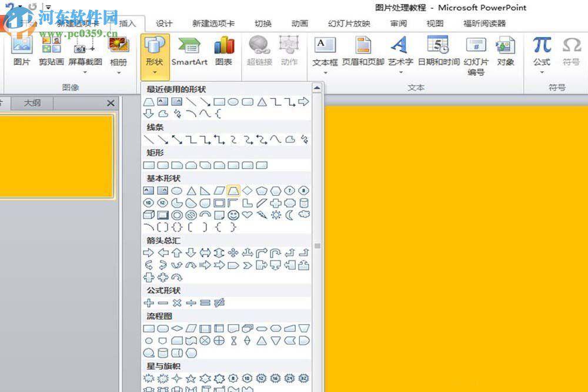Open the Quick Access Toolbar customize arrow
Viewport: 588px width, 392px height.
point(48,6)
